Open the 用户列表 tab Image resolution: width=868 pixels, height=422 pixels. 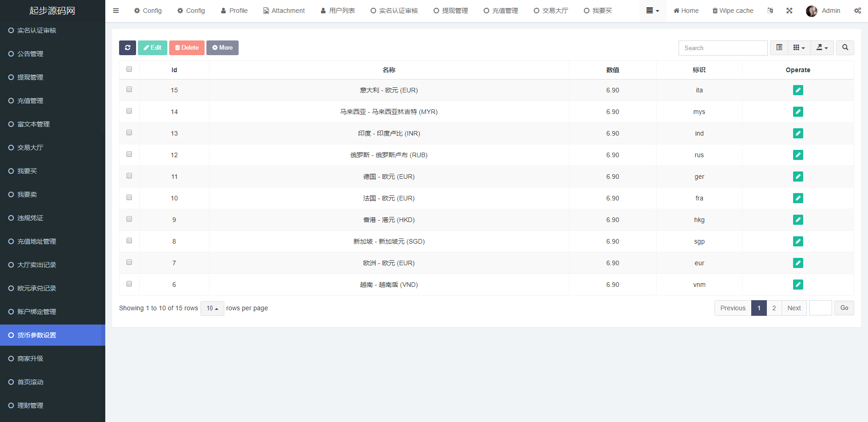(338, 11)
